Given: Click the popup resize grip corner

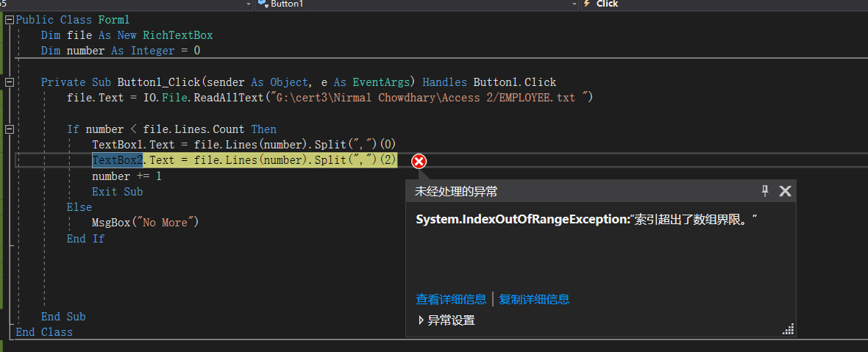Looking at the screenshot, I should point(789,330).
